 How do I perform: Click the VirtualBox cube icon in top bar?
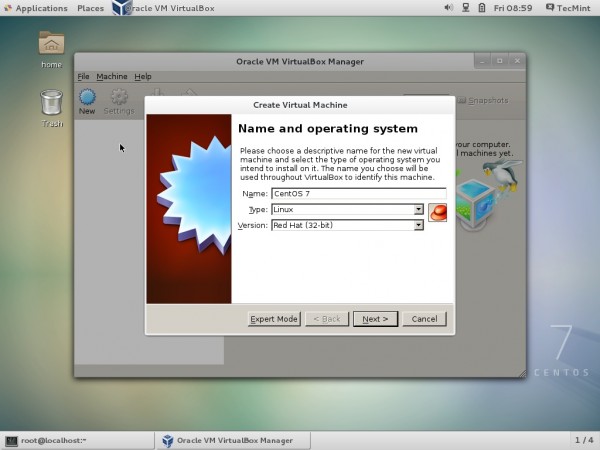(x=122, y=8)
